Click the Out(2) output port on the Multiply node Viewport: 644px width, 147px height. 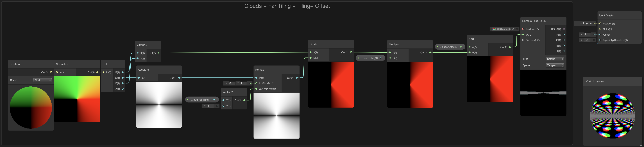(x=430, y=52)
